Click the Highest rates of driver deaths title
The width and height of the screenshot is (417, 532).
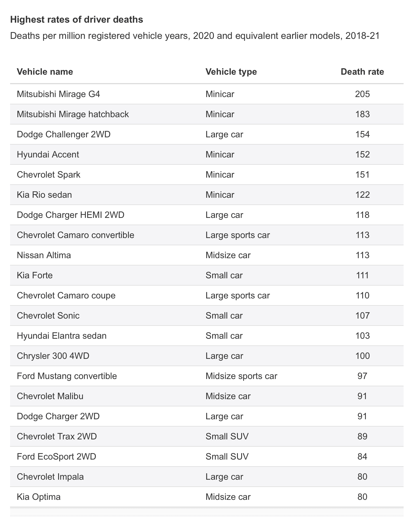point(77,20)
